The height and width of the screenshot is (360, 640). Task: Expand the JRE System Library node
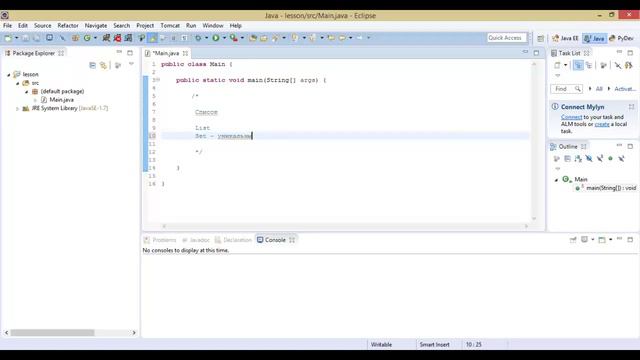pyautogui.click(x=18, y=109)
